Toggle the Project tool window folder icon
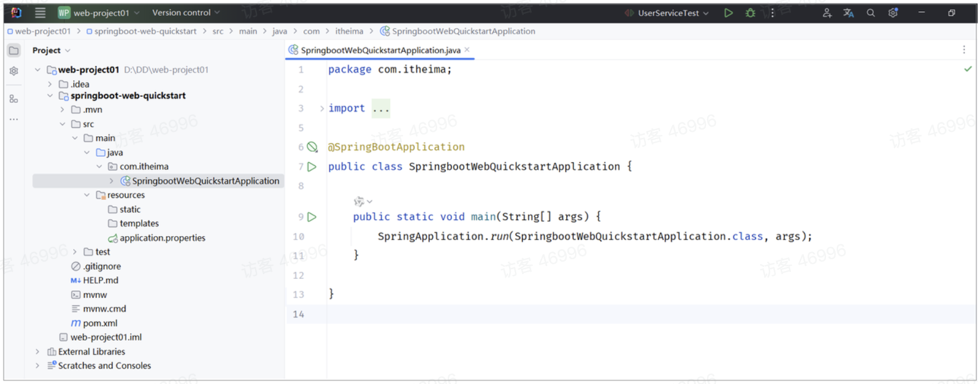Image resolution: width=980 pixels, height=384 pixels. (x=14, y=51)
